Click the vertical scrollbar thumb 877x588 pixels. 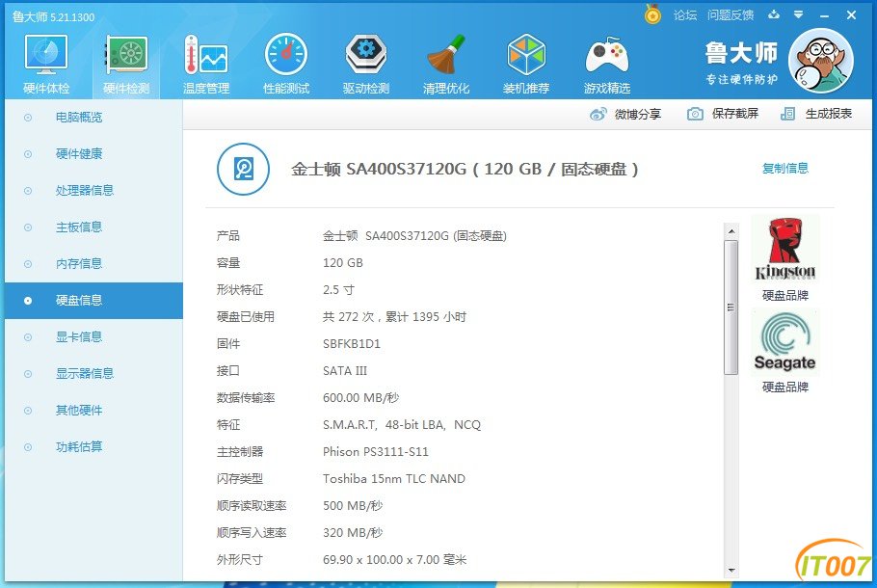[731, 307]
